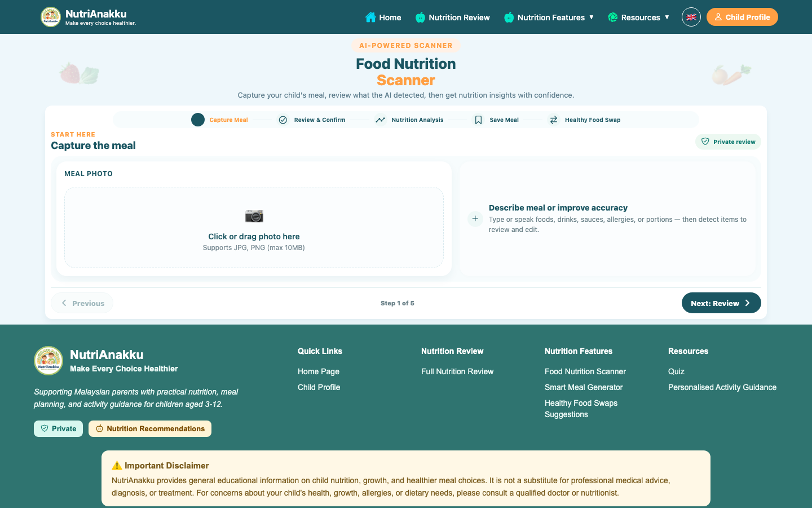This screenshot has height=508, width=812.
Task: Expand the Nutrition Features dropdown arrow
Action: (x=592, y=17)
